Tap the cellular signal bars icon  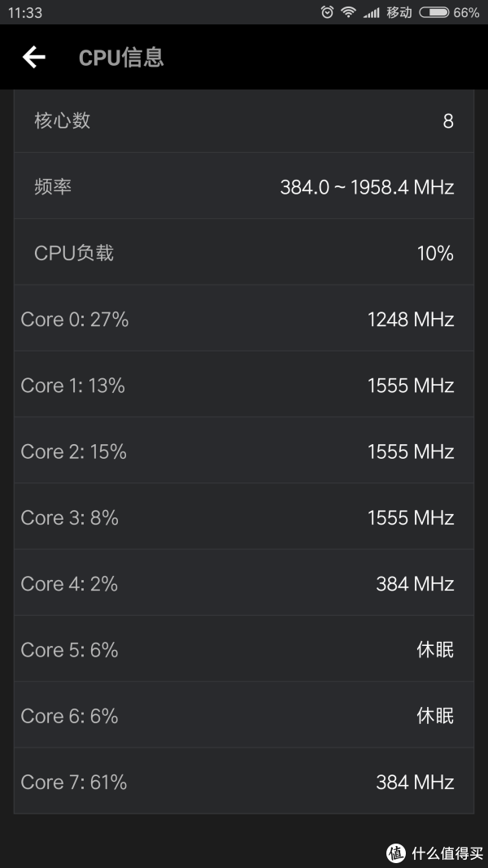[x=371, y=12]
